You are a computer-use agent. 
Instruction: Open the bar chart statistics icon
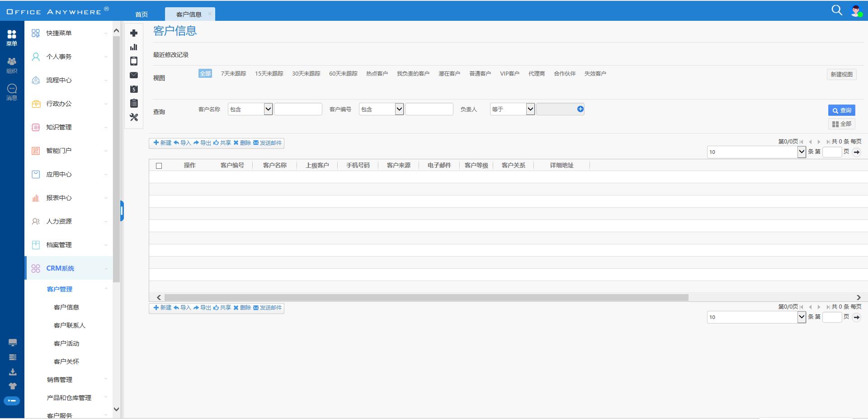click(134, 47)
